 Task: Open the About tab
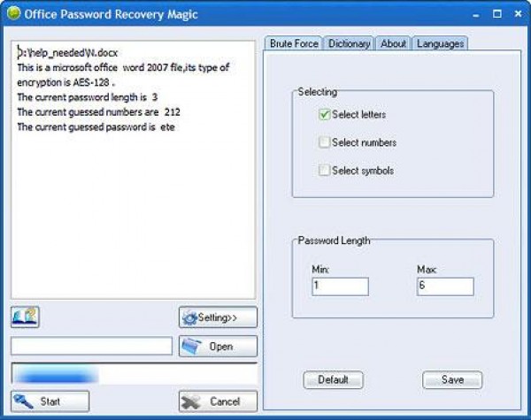tap(393, 43)
